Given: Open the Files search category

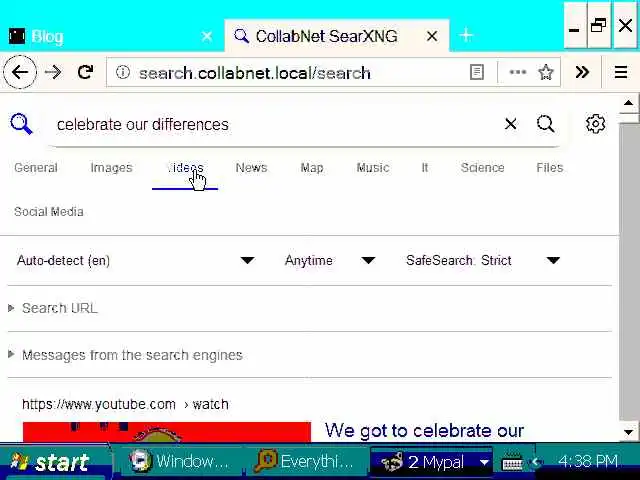Looking at the screenshot, I should (x=550, y=168).
